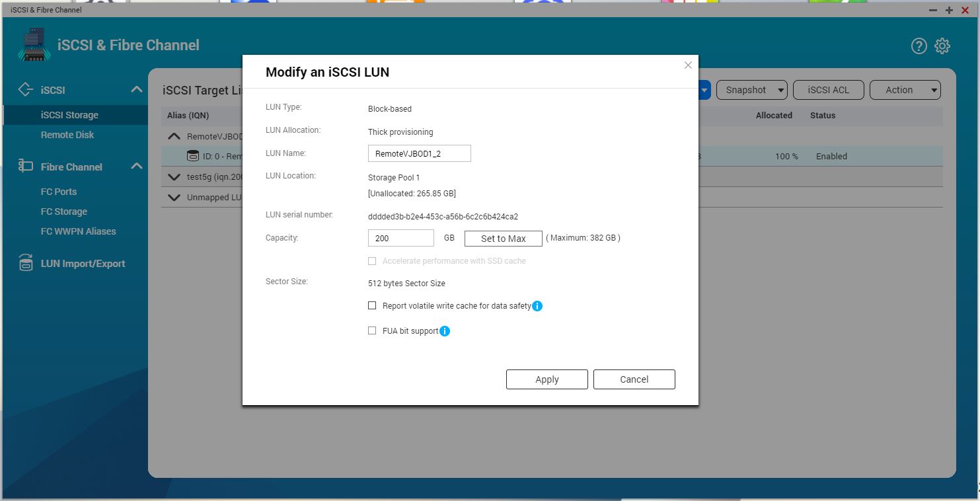Screen dimensions: 980x501
Task: Collapse the iSCSI sidebar section
Action: click(136, 90)
